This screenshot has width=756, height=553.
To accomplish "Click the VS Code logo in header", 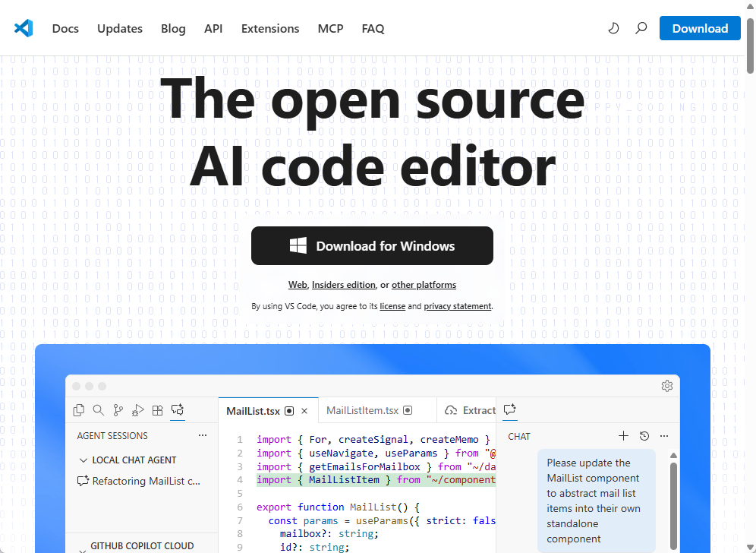I will pyautogui.click(x=24, y=28).
